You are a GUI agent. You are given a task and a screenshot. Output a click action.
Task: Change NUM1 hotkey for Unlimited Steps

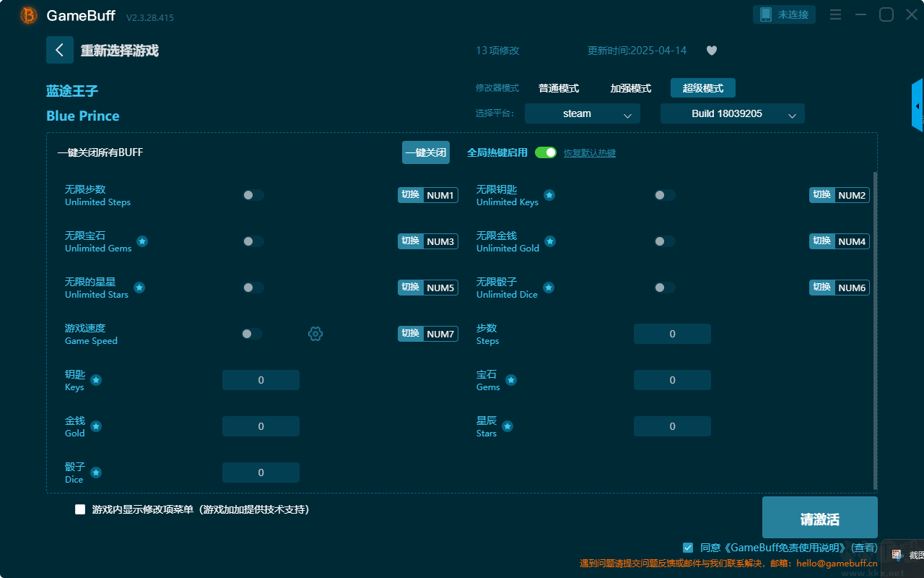tap(428, 195)
